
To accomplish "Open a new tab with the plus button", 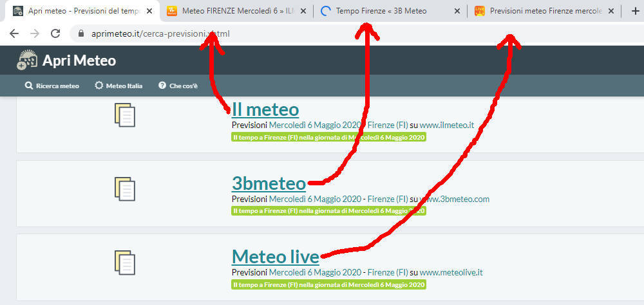I will (x=635, y=11).
